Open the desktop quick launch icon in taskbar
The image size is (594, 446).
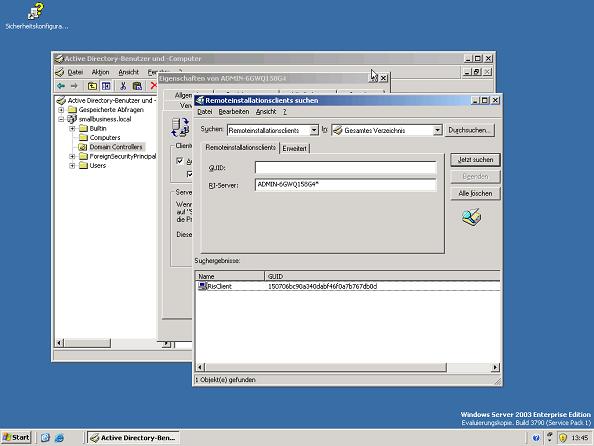pyautogui.click(x=45, y=438)
